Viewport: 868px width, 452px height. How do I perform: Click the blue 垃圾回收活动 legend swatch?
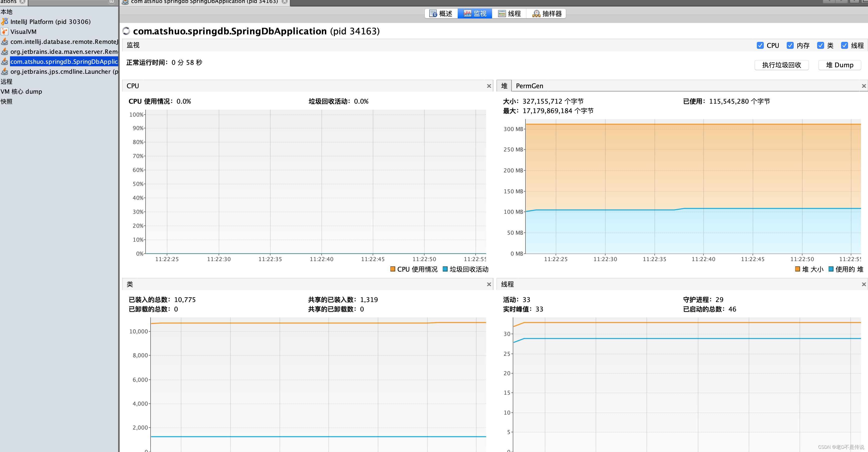pyautogui.click(x=445, y=269)
